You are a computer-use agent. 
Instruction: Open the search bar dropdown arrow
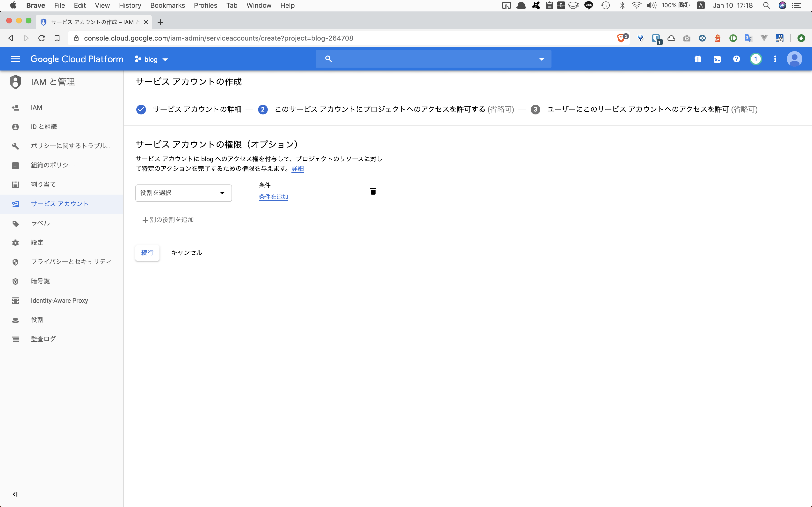click(x=541, y=59)
